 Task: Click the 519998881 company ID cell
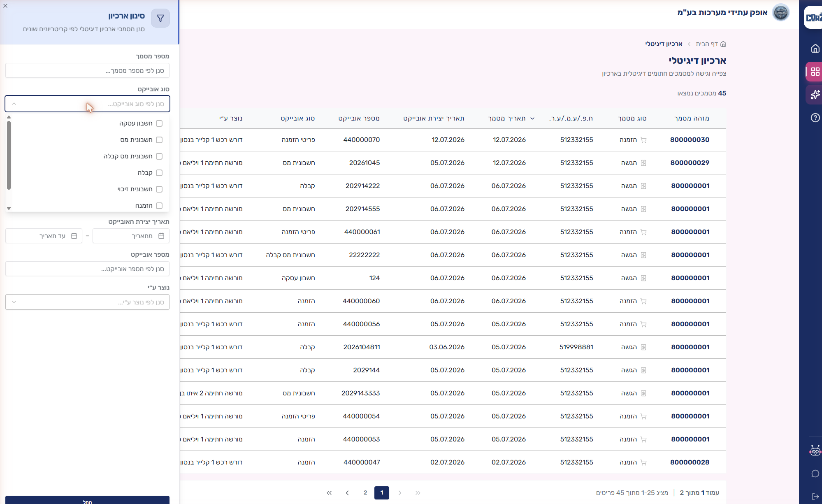click(576, 347)
